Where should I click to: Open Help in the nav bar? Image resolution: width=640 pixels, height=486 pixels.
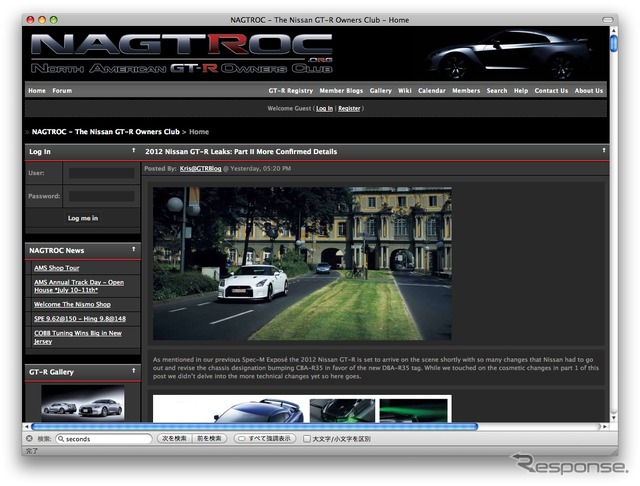point(521,91)
